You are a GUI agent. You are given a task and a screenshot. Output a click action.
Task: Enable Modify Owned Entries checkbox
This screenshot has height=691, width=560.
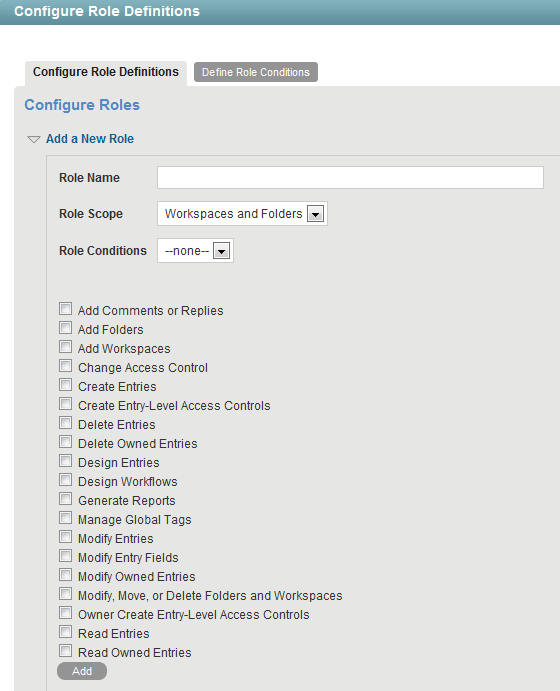click(66, 575)
